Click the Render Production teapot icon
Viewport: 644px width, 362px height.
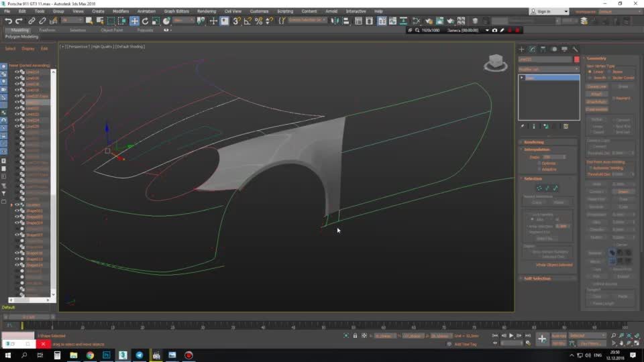[451, 21]
